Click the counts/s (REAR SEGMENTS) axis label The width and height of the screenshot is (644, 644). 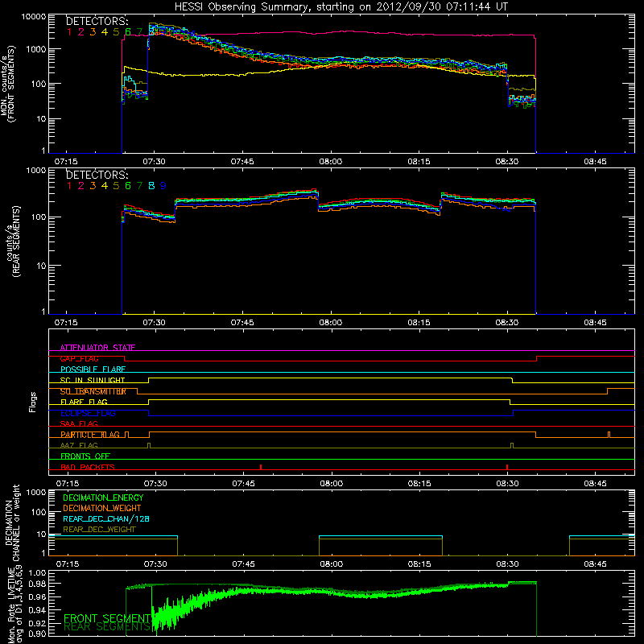pyautogui.click(x=12, y=242)
